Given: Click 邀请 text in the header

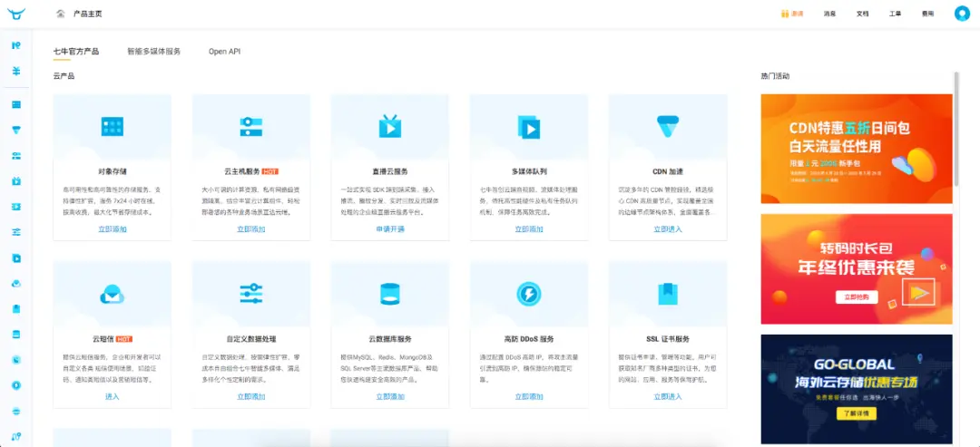Looking at the screenshot, I should point(797,14).
